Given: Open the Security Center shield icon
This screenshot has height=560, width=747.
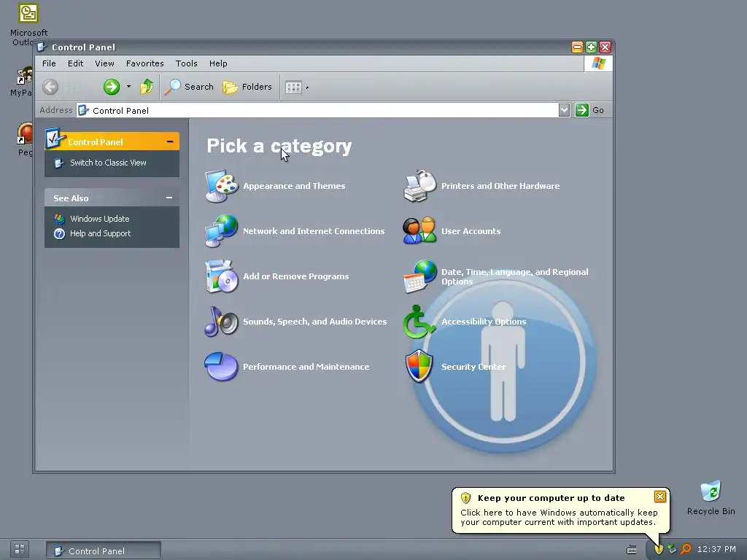Looking at the screenshot, I should click(419, 366).
